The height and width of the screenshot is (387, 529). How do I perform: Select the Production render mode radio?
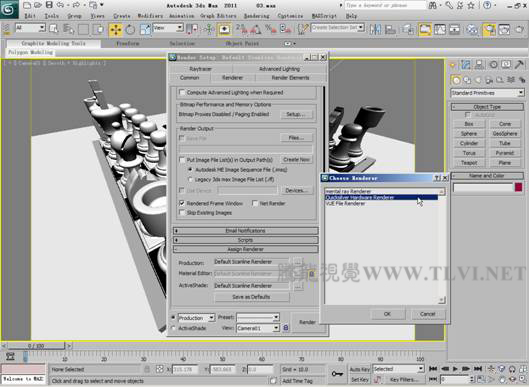pos(173,317)
